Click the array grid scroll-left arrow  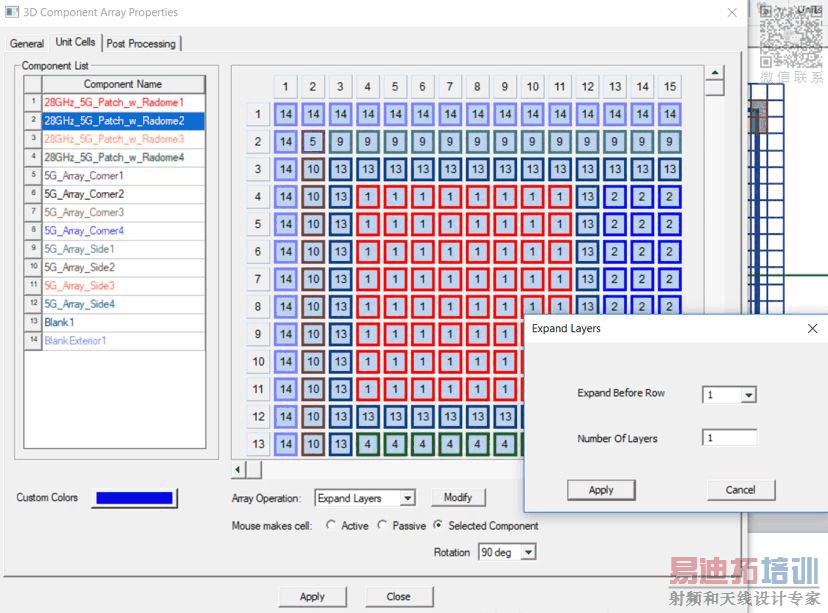(238, 469)
